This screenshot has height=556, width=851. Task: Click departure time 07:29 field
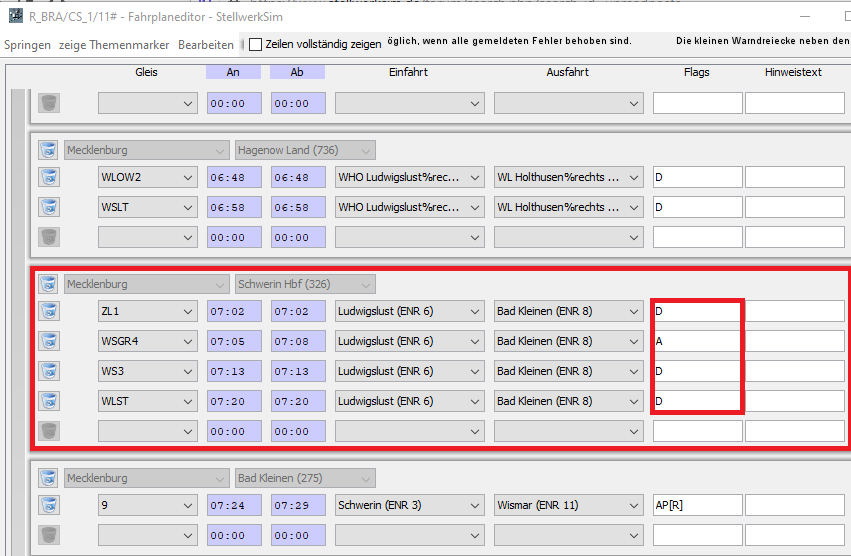[x=299, y=505]
